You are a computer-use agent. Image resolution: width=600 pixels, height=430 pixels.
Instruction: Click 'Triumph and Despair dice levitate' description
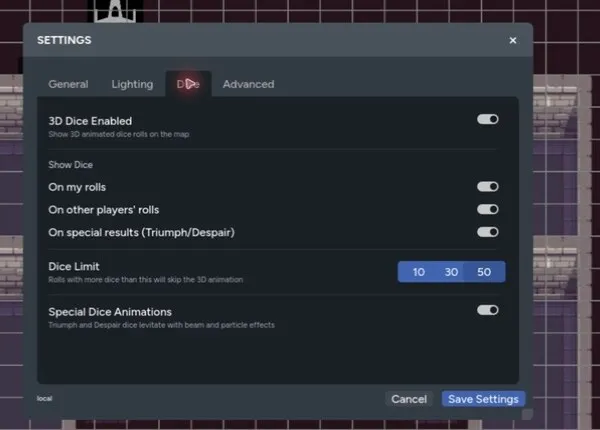[x=161, y=325]
